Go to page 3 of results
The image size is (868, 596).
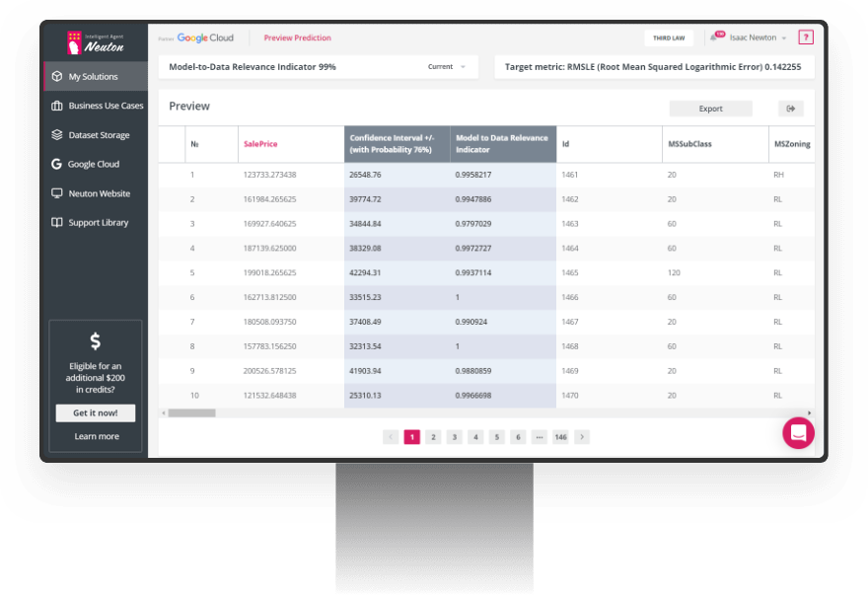[x=455, y=437]
